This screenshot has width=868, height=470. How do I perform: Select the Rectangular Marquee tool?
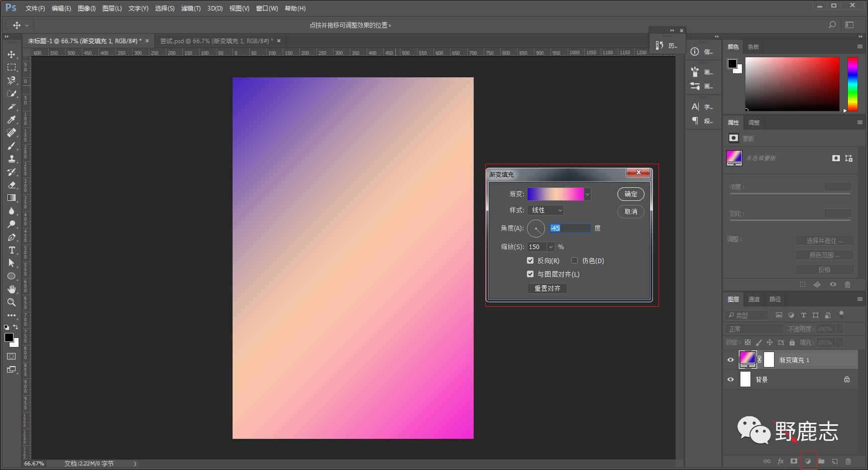[12, 67]
